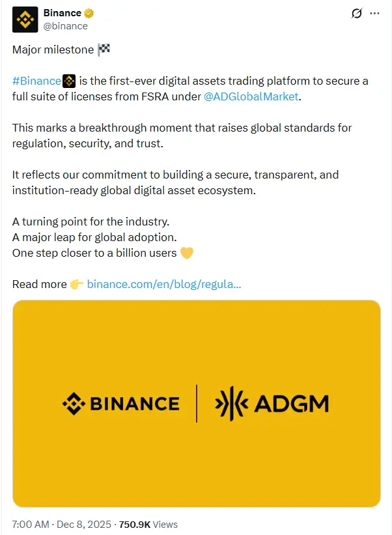Image resolution: width=392 pixels, height=535 pixels.
Task: Open the more options ellipsis menu
Action: click(375, 13)
